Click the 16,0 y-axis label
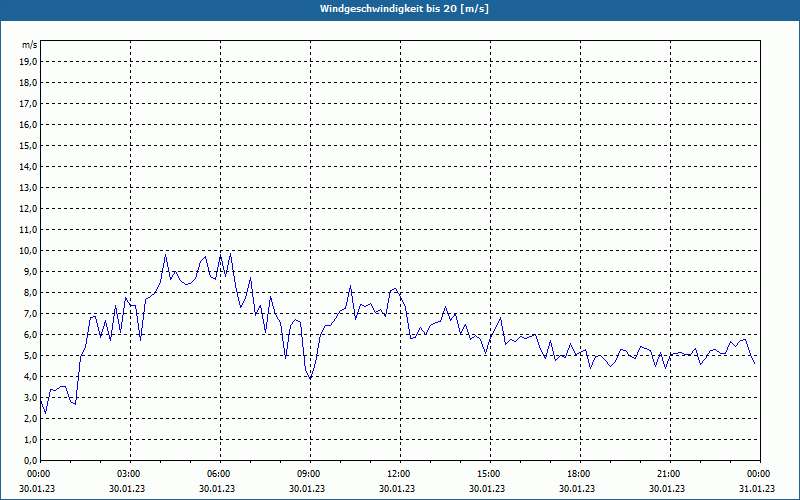The image size is (800, 500). tap(28, 124)
